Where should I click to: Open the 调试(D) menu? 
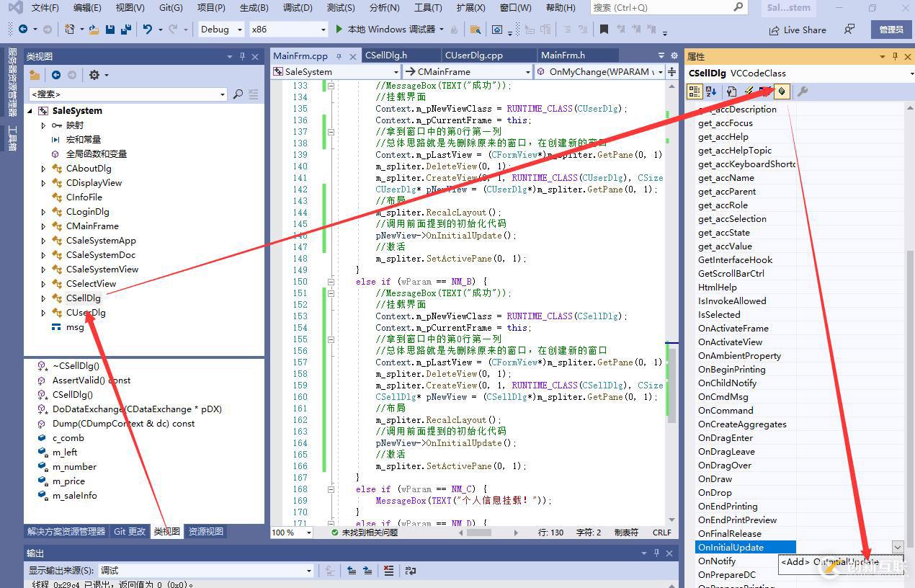tap(297, 8)
